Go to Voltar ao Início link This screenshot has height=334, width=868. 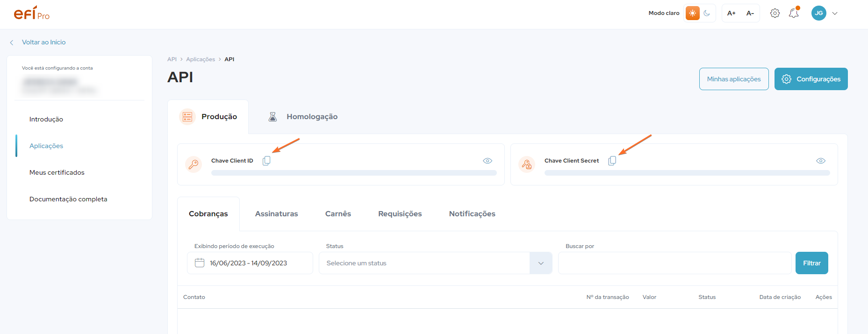[43, 42]
